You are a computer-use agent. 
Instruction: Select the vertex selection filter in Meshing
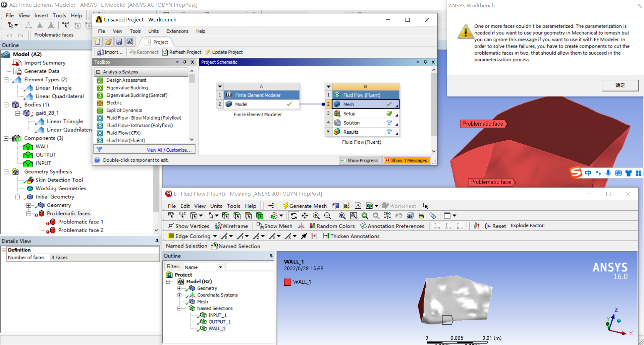pyautogui.click(x=226, y=216)
